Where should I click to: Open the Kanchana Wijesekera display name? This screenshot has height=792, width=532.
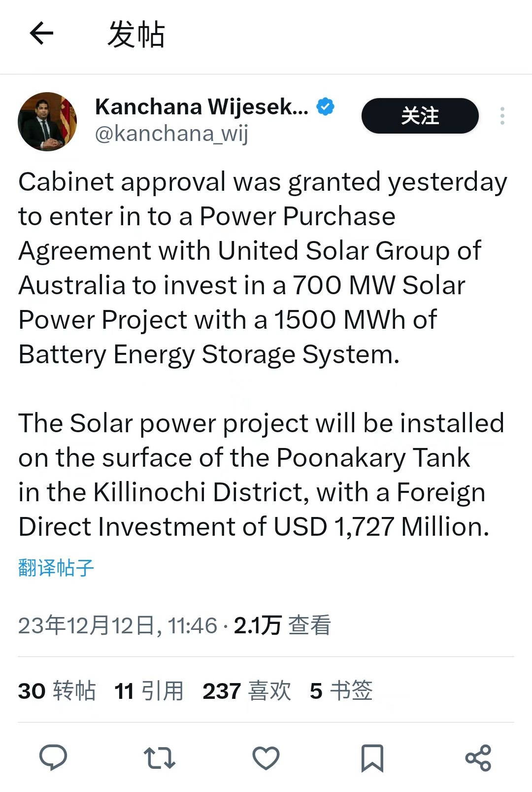click(202, 106)
